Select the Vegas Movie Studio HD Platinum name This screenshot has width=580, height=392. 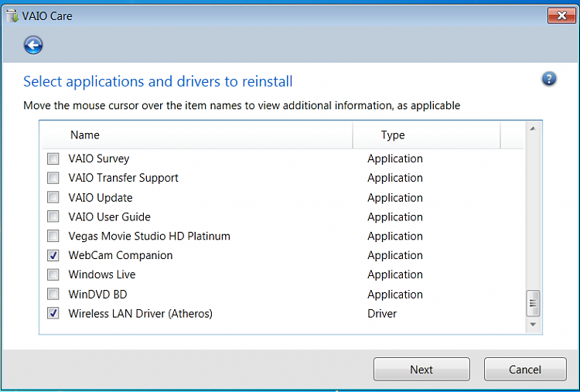tap(149, 236)
